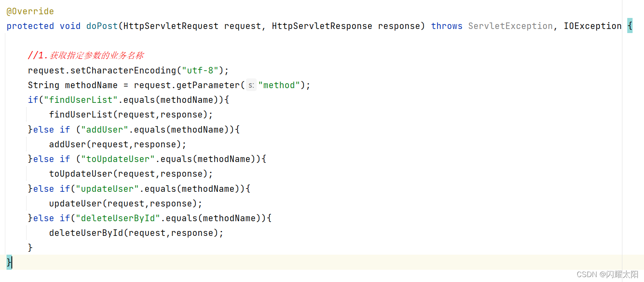The width and height of the screenshot is (644, 282).
Task: Click HttpServletResponse parameter type
Action: pyautogui.click(x=322, y=26)
